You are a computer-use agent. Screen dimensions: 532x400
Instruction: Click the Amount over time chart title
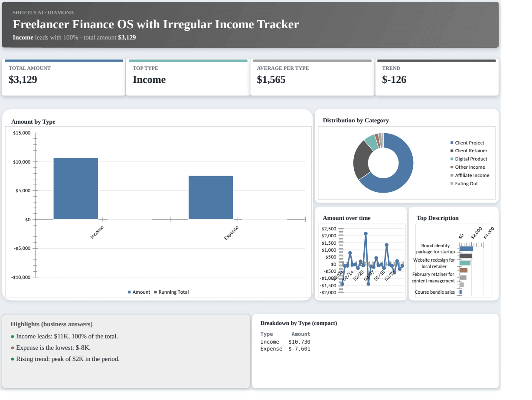point(346,218)
